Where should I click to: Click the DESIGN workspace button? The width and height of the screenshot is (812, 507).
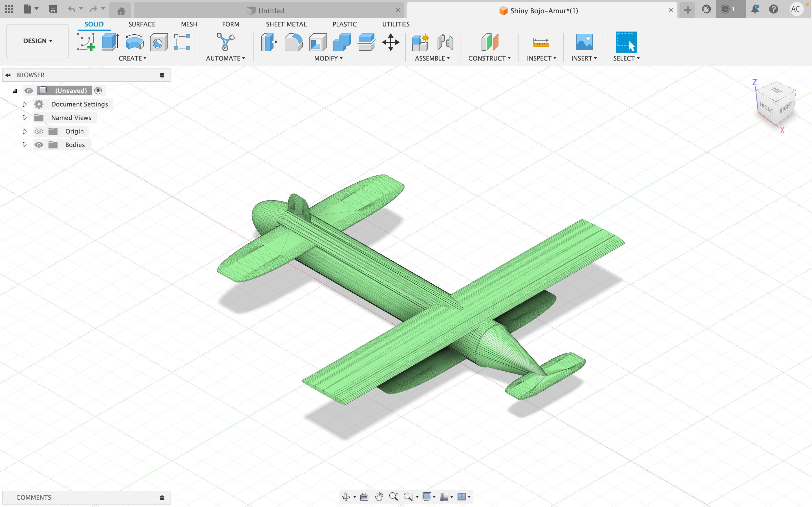tap(37, 40)
